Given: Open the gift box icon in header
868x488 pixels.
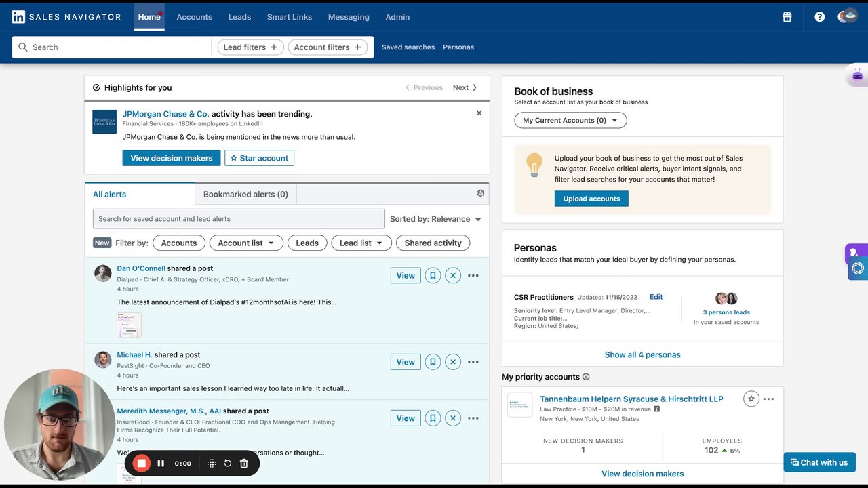Looking at the screenshot, I should pos(787,17).
